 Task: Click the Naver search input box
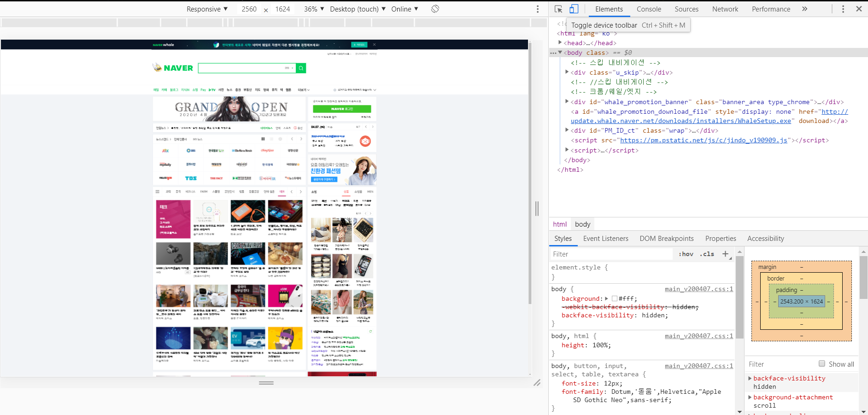click(247, 68)
